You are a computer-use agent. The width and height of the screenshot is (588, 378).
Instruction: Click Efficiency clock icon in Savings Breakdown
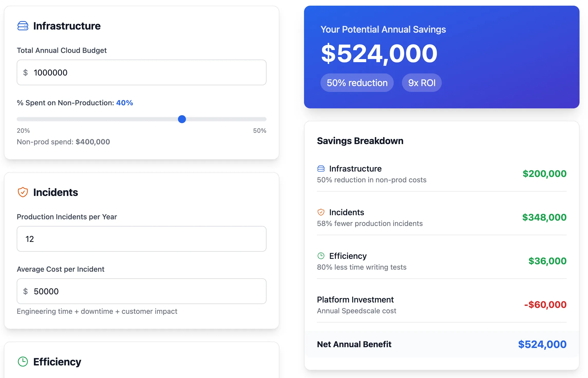tap(321, 256)
